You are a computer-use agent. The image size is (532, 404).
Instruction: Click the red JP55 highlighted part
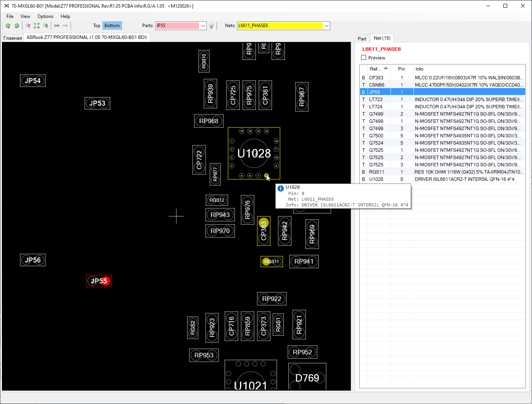(99, 281)
